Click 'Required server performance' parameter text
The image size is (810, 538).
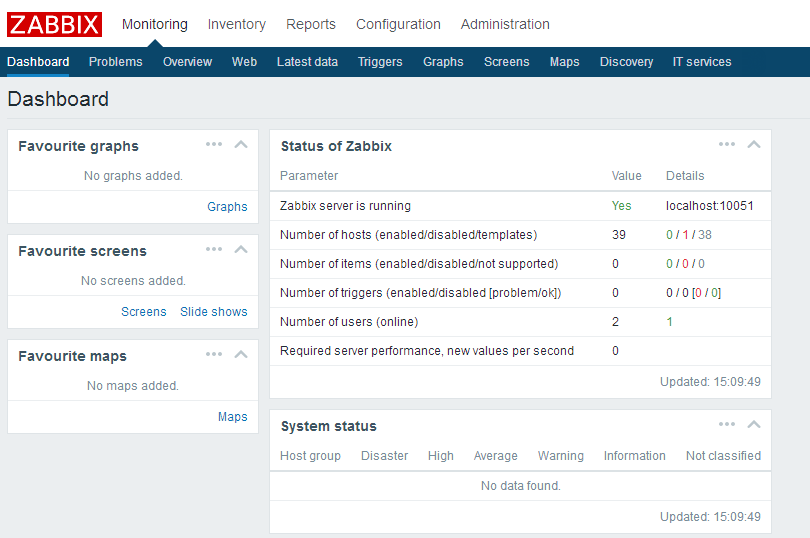point(427,350)
